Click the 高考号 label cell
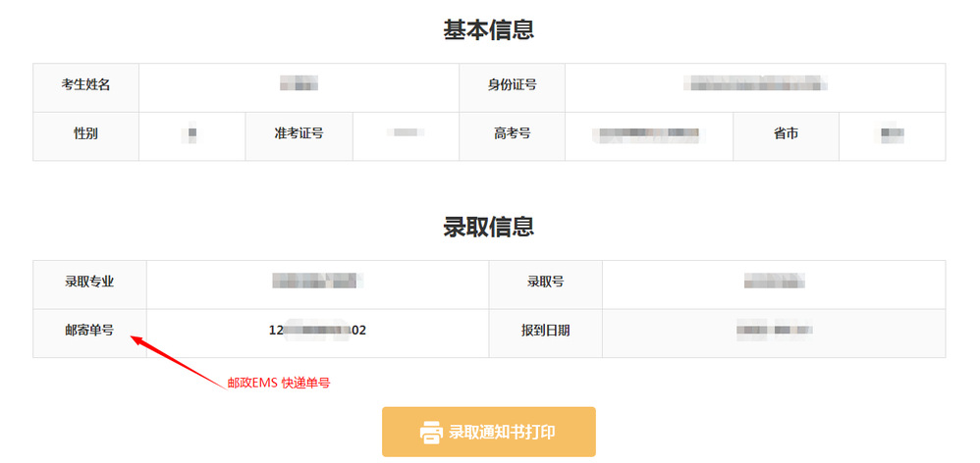The width and height of the screenshot is (980, 463). [x=512, y=132]
